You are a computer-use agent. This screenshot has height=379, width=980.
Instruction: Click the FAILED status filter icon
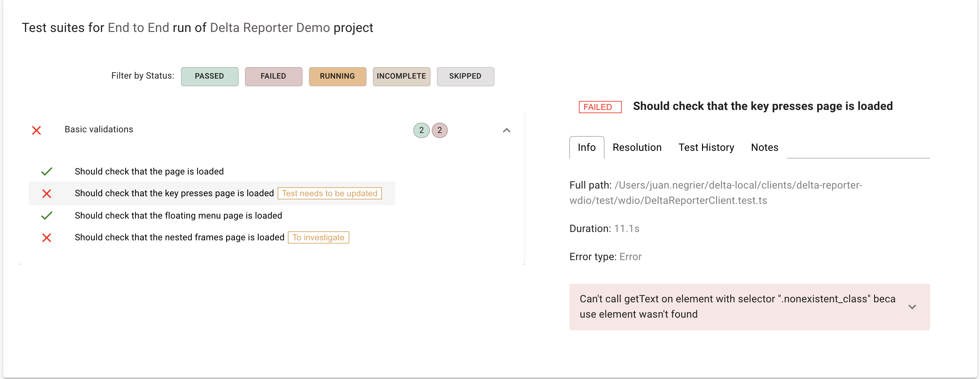coord(273,75)
